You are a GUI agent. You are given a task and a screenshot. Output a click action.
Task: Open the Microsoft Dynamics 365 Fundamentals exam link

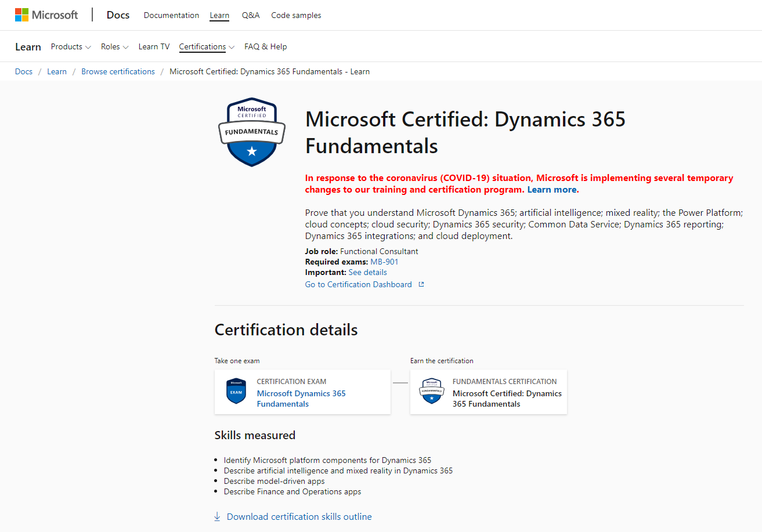tap(301, 399)
